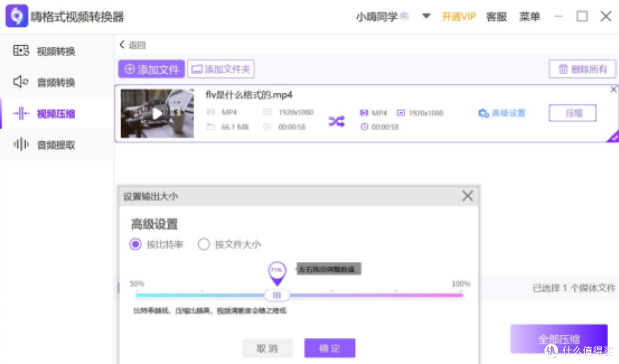Click the 音频转换 speaker icon

point(21,82)
